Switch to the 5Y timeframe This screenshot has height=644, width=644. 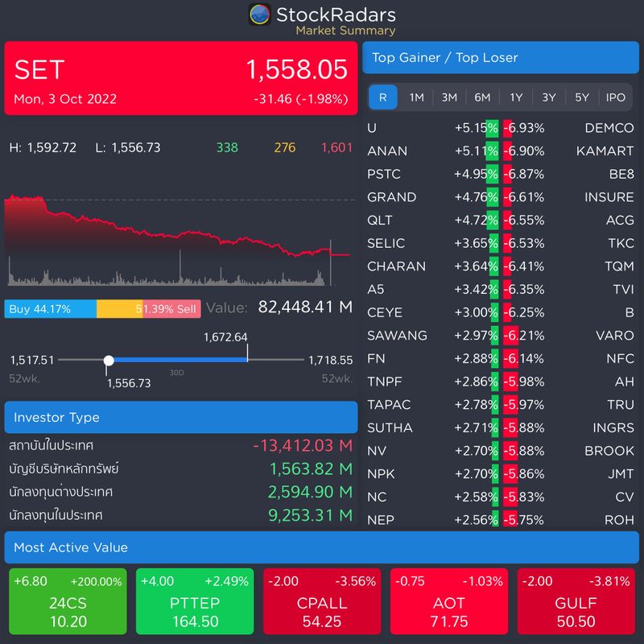584,97
